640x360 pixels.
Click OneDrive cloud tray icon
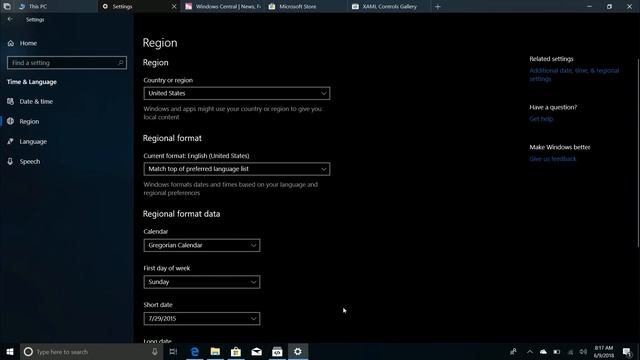[543, 351]
